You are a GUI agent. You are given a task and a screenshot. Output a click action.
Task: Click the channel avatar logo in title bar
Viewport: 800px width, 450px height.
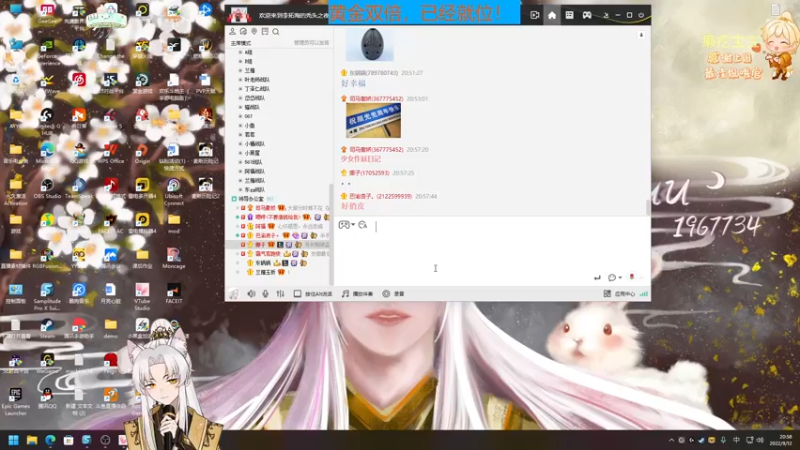(239, 15)
